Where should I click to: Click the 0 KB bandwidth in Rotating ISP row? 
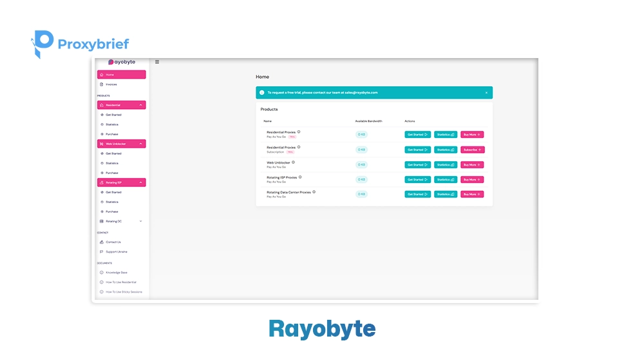361,180
